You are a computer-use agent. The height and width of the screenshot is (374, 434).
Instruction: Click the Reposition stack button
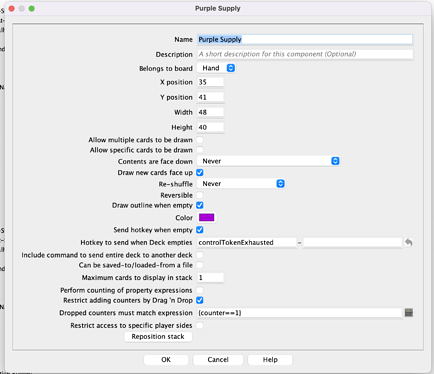click(x=158, y=337)
